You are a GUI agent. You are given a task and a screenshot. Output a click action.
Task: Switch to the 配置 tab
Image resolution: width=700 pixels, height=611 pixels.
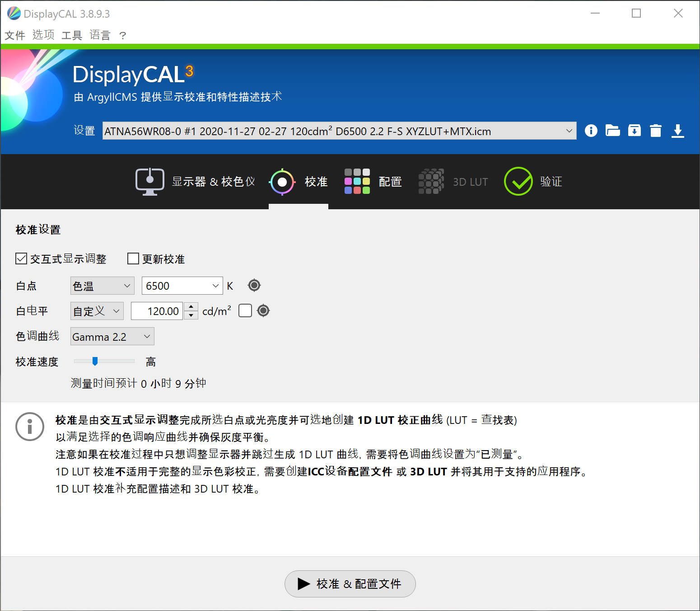(x=373, y=182)
